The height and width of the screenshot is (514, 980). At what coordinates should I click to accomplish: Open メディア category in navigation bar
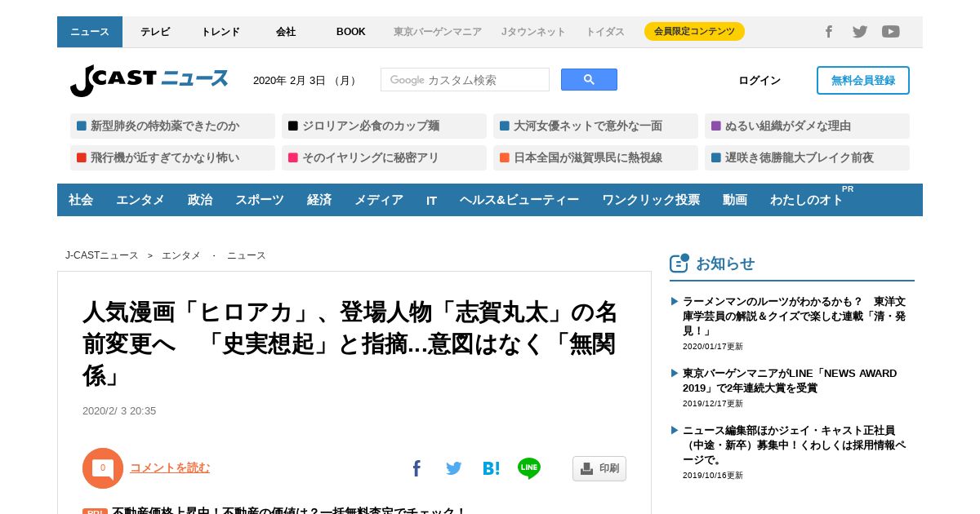pos(379,200)
